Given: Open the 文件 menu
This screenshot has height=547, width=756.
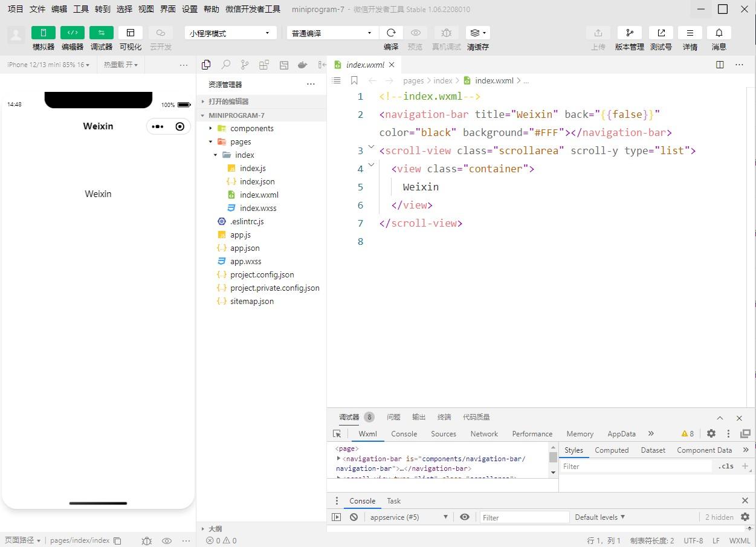Looking at the screenshot, I should (x=37, y=9).
